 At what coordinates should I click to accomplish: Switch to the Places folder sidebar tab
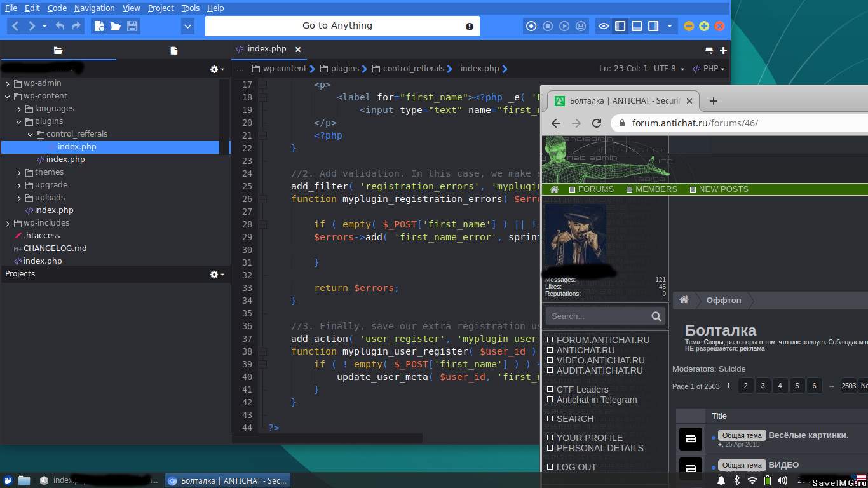[58, 50]
